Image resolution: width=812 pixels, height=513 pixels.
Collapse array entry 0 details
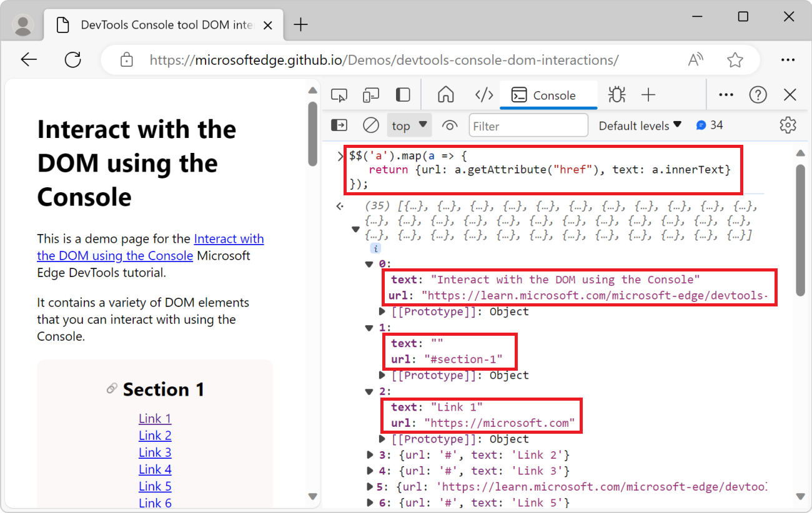(369, 263)
